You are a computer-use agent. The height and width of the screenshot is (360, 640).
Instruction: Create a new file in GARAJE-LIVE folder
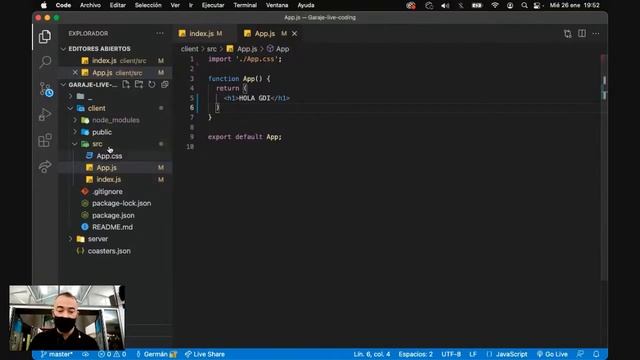[126, 84]
